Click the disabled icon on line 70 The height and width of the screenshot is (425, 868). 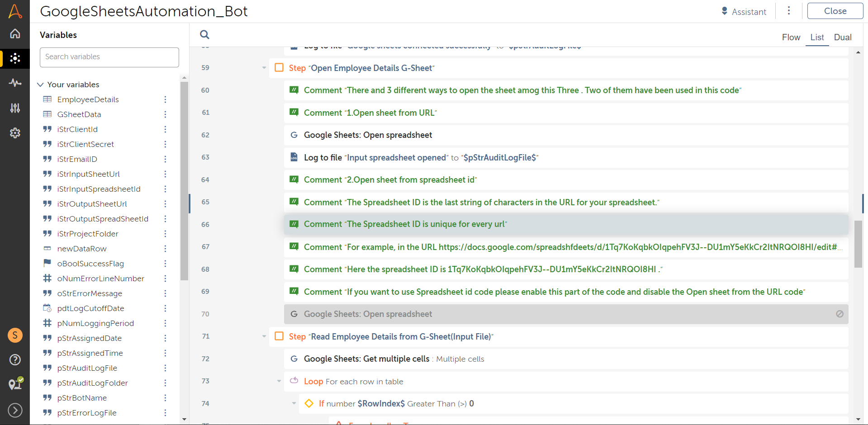coord(840,314)
